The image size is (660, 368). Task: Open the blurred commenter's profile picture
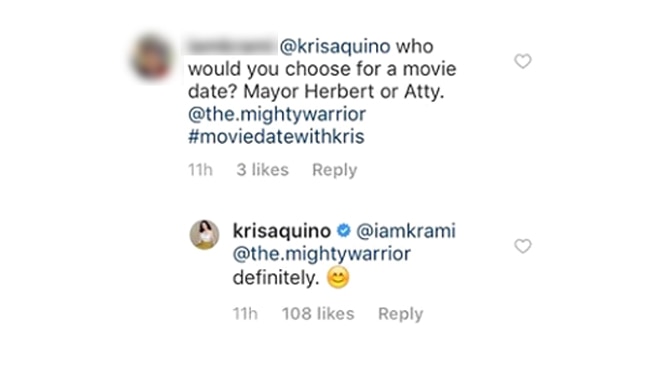pos(152,58)
